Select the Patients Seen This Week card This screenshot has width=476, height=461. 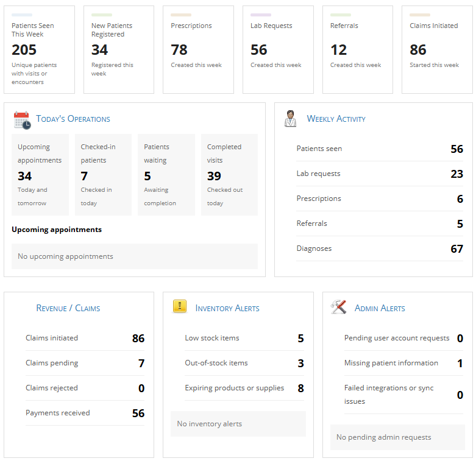(39, 50)
